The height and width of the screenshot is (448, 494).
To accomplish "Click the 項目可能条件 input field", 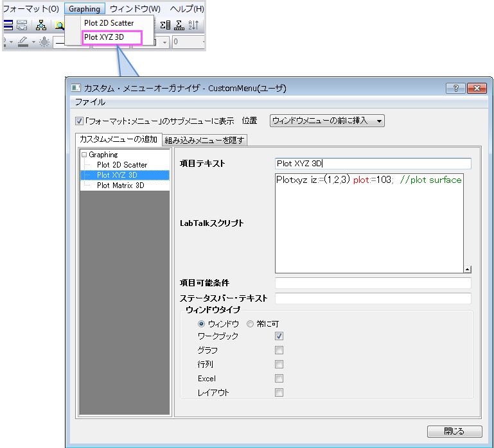I will pyautogui.click(x=373, y=283).
